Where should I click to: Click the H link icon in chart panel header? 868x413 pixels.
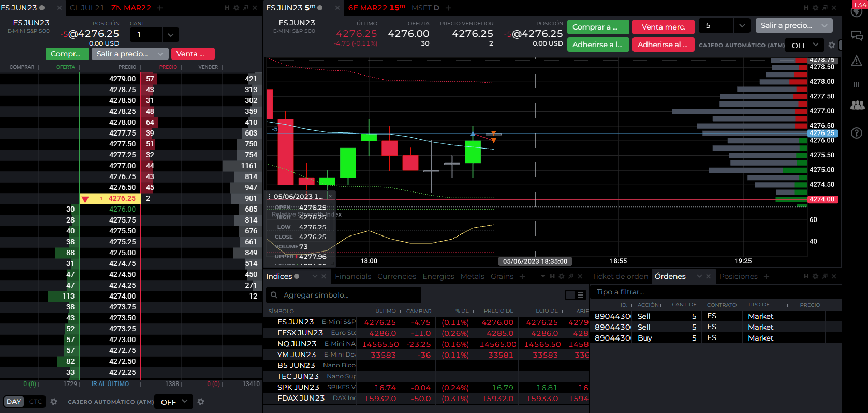[806, 8]
